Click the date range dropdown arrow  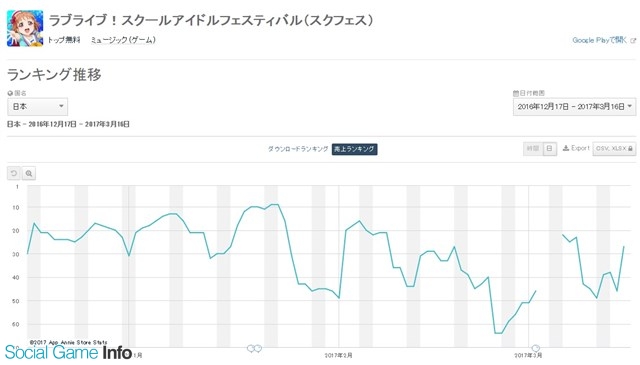(630, 107)
